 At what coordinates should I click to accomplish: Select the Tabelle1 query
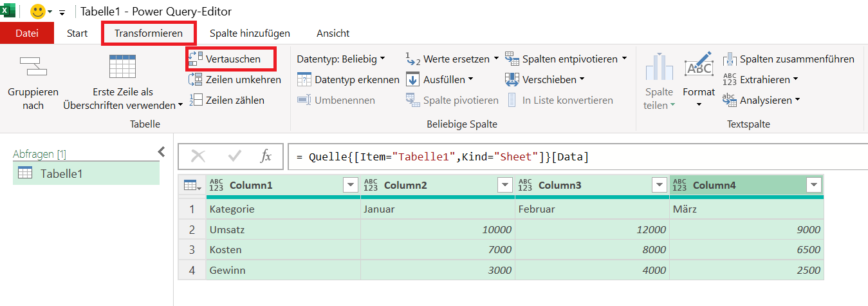coord(86,173)
